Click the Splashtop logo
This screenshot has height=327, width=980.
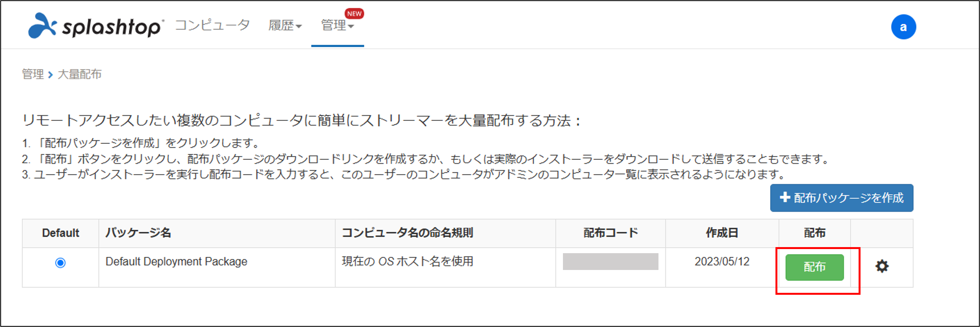coord(96,26)
